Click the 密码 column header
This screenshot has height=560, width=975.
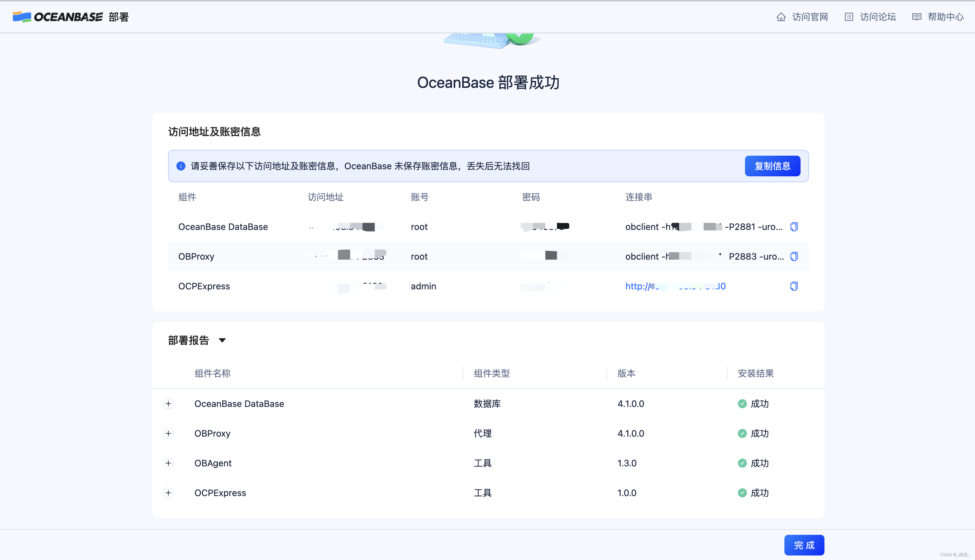531,197
